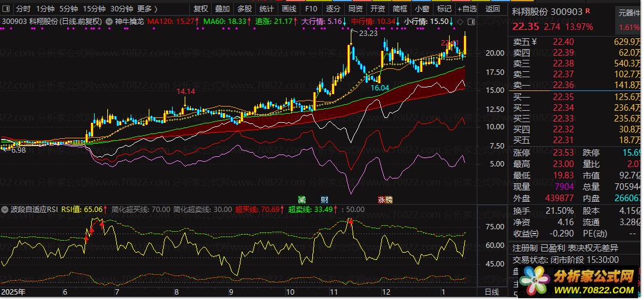Click the 外盘 value 439877
Screen dimensions: 644x300
(x=560, y=198)
